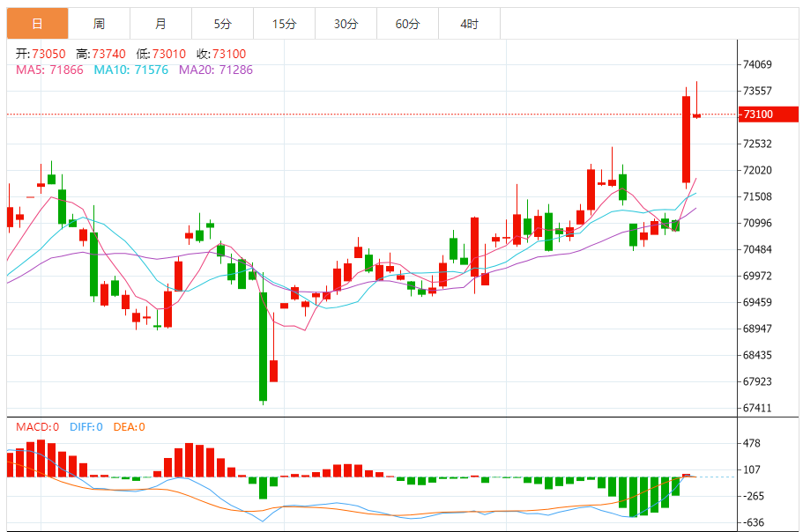
Task: Click the long green candlestick dropping to 67411
Action: pyautogui.click(x=264, y=346)
